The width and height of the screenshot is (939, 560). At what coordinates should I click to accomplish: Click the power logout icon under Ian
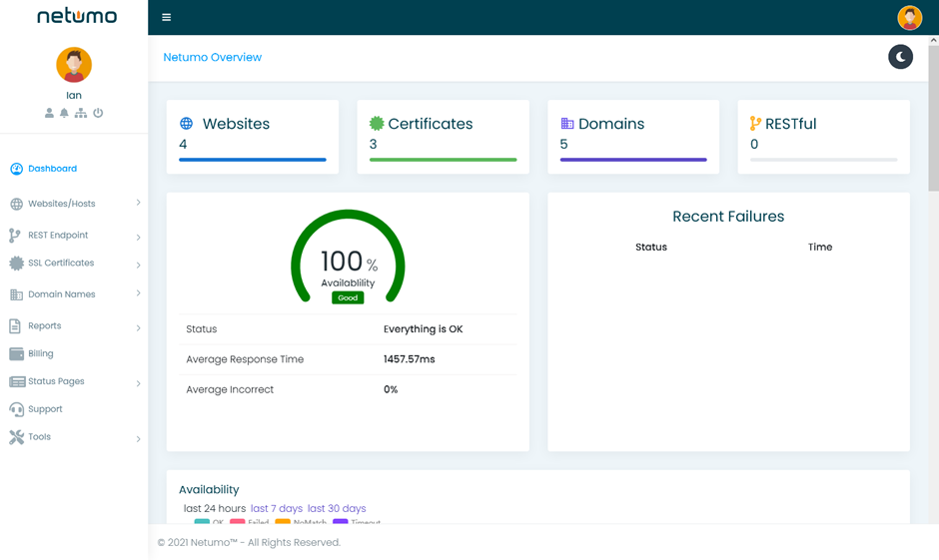point(98,113)
